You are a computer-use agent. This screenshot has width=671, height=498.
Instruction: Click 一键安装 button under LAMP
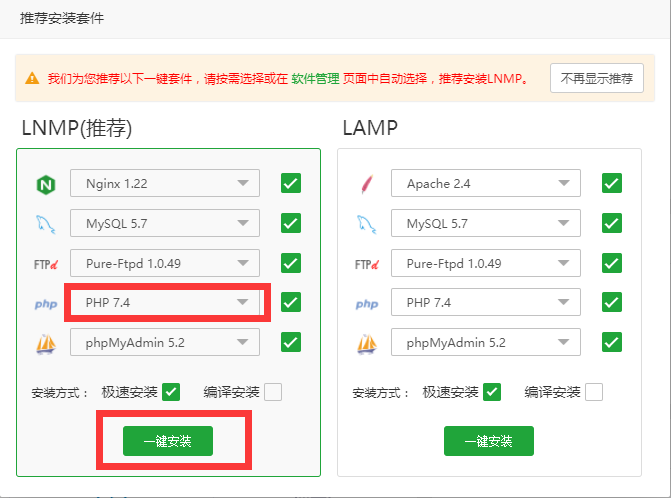click(x=489, y=441)
